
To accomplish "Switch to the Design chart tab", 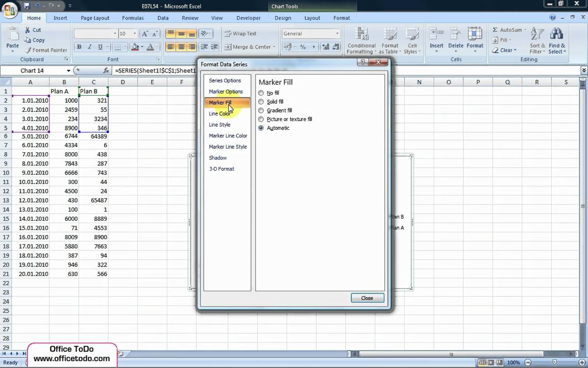I will click(x=283, y=18).
